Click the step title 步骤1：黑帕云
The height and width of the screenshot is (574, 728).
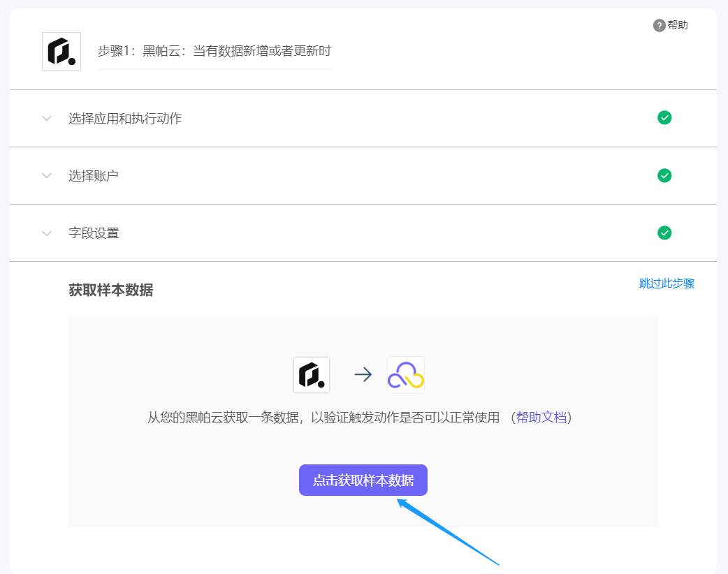(214, 50)
